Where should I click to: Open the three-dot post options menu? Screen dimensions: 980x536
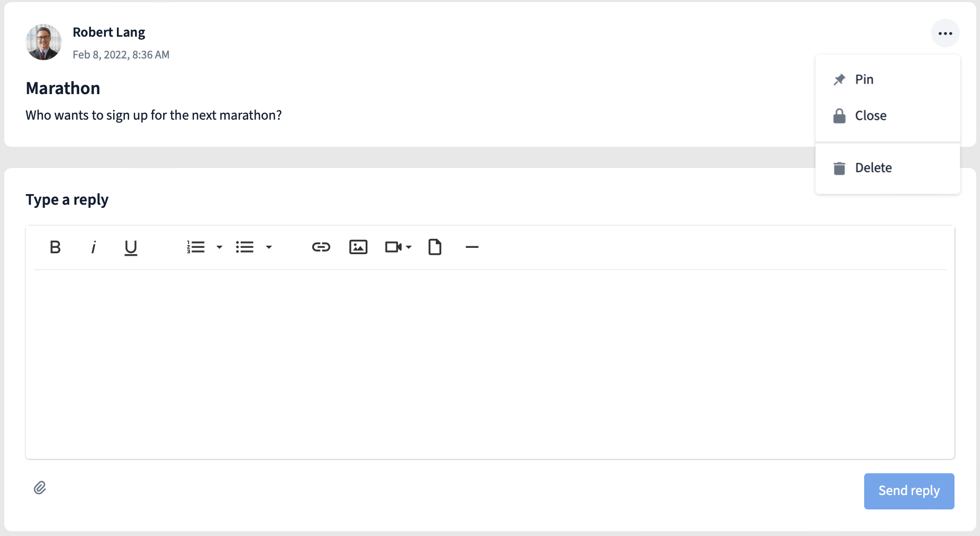pyautogui.click(x=945, y=33)
